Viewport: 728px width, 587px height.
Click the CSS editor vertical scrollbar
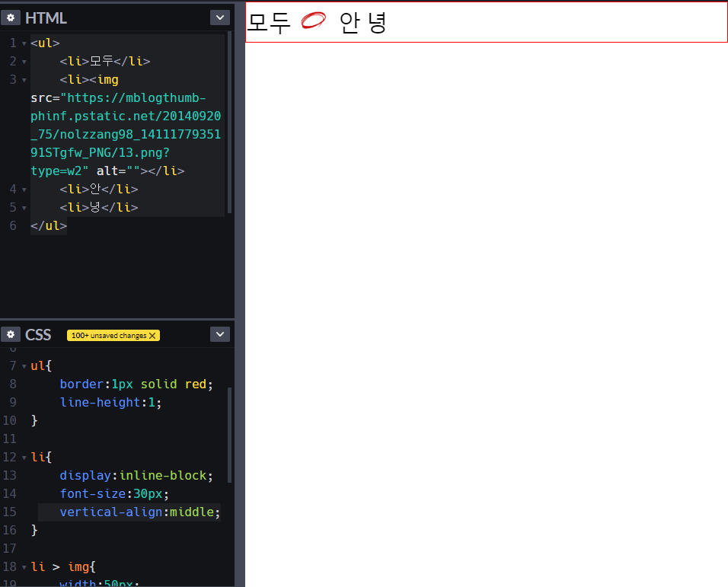tap(229, 435)
